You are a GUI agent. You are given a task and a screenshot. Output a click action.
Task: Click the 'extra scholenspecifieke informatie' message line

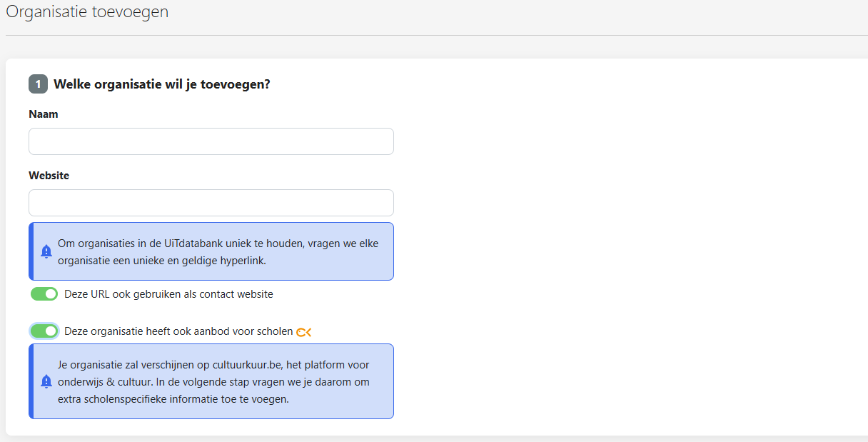pos(173,399)
